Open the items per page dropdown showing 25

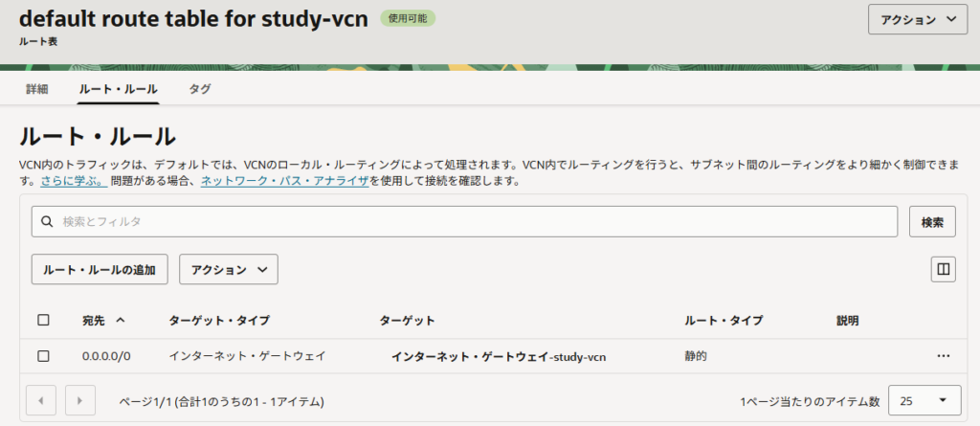click(924, 400)
